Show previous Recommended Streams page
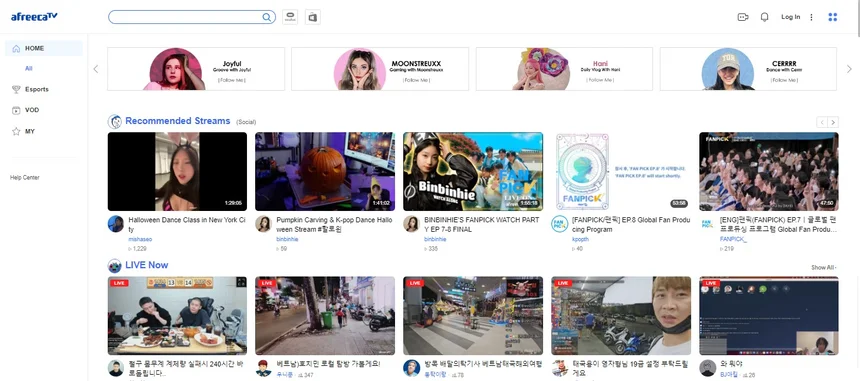Viewport: 860px width, 381px height. pos(822,122)
